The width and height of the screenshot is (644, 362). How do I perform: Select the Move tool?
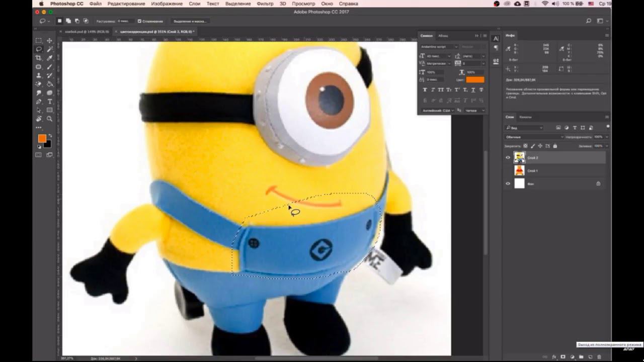(x=50, y=40)
